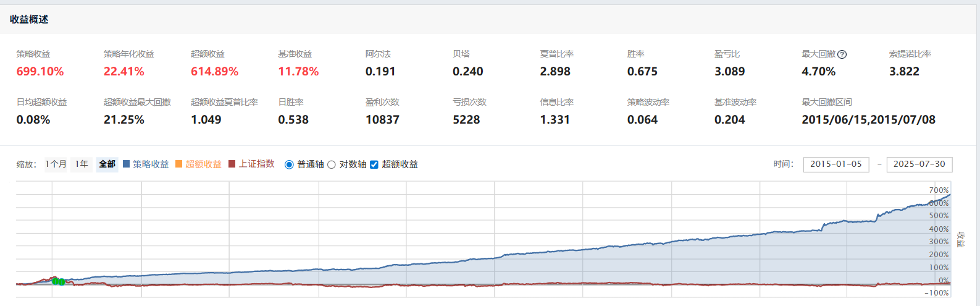
Task: Hide the 超额收益 series via legend label
Action: (x=203, y=164)
